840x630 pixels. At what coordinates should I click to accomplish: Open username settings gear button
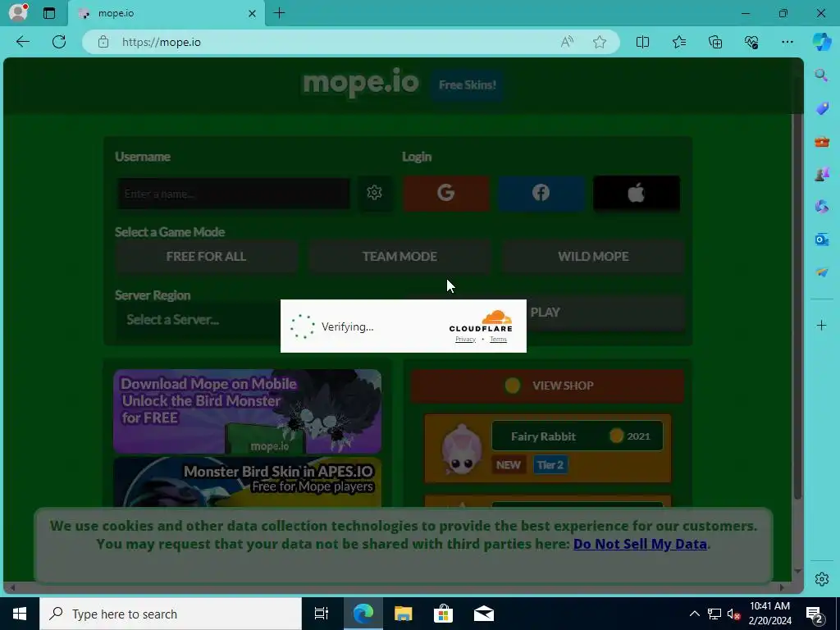coord(374,193)
